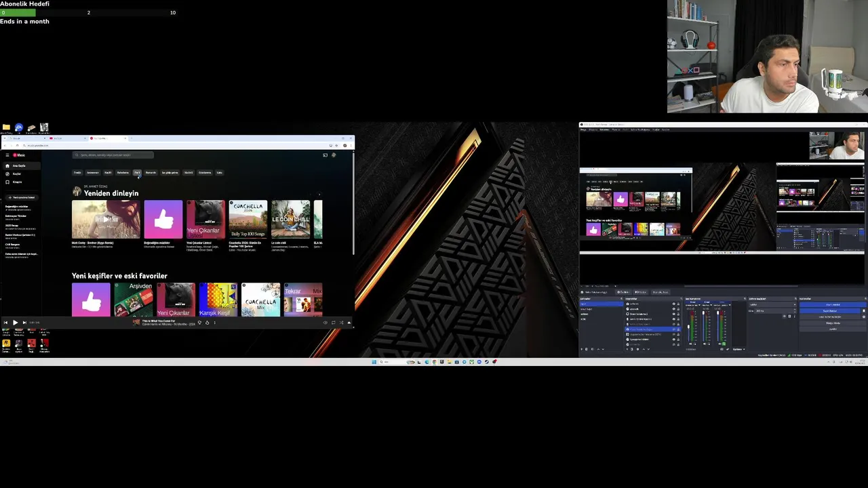Click the OBS transition duration field
Viewport: 868px width, 488px height.
point(774,311)
